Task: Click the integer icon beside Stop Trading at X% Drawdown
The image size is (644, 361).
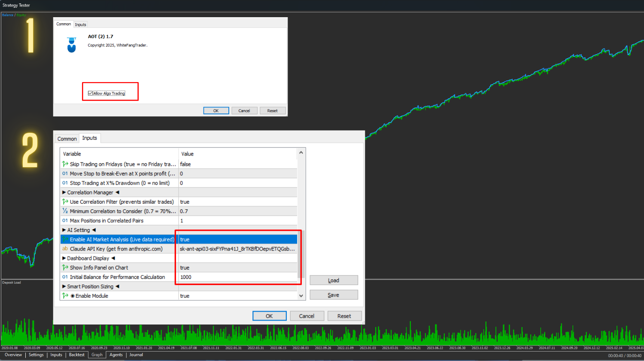Action: pos(65,183)
